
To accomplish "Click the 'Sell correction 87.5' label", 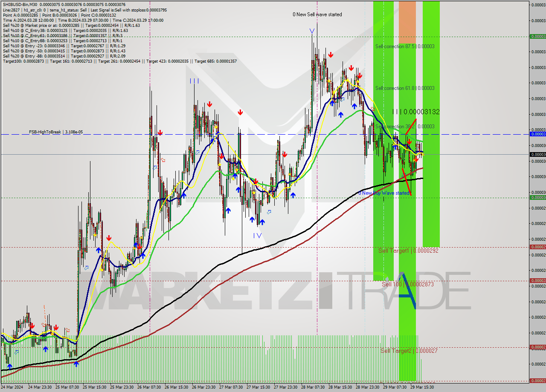I will point(405,46).
